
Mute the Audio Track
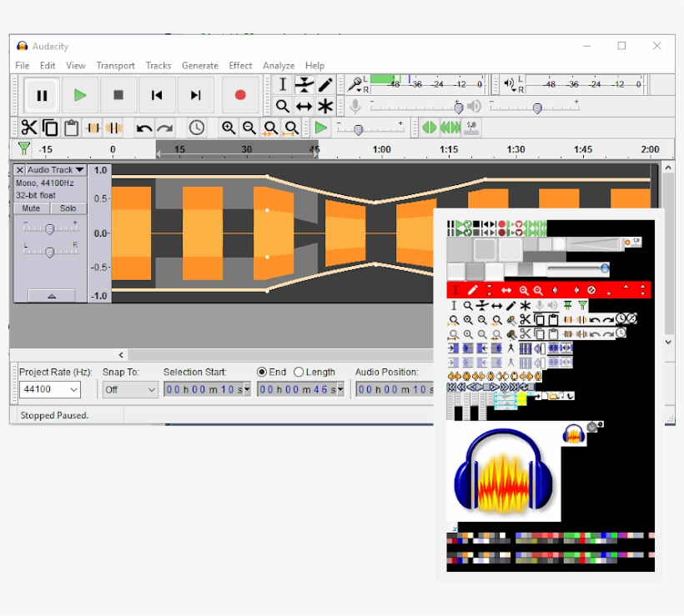click(31, 208)
